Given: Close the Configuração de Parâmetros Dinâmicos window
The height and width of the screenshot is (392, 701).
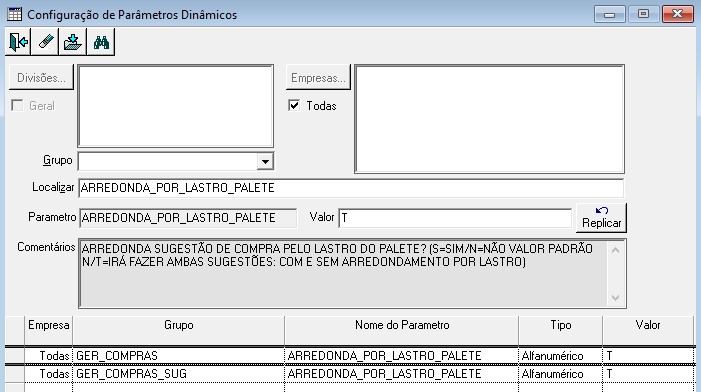Looking at the screenshot, I should click(678, 14).
